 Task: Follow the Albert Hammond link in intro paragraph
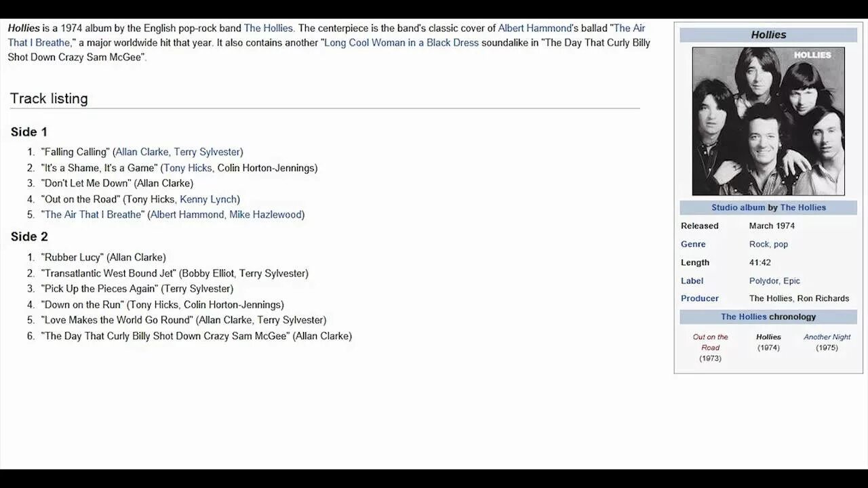click(x=535, y=28)
